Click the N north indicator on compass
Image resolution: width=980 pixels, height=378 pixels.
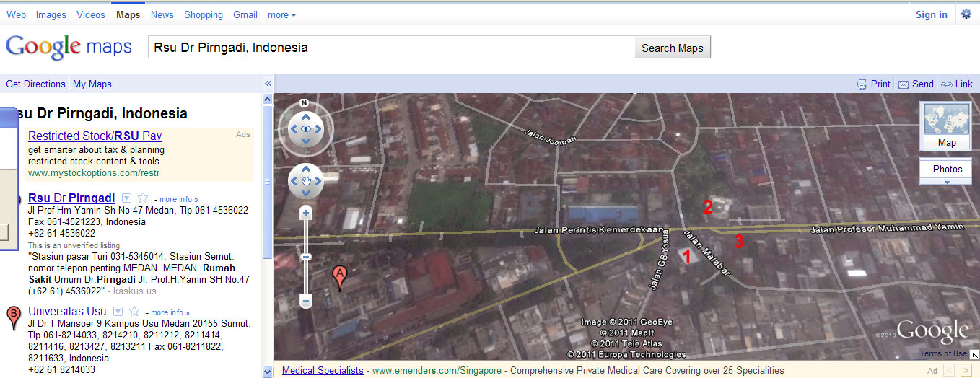304,102
